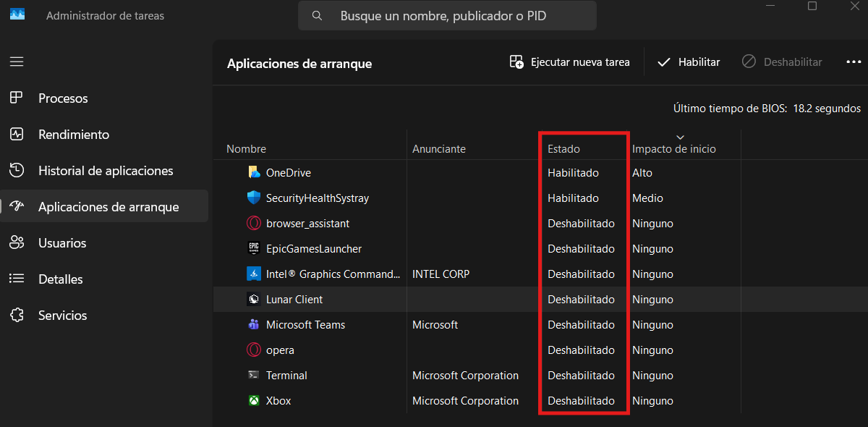Click the browser_assistant Opera icon
The width and height of the screenshot is (868, 427).
[x=254, y=223]
